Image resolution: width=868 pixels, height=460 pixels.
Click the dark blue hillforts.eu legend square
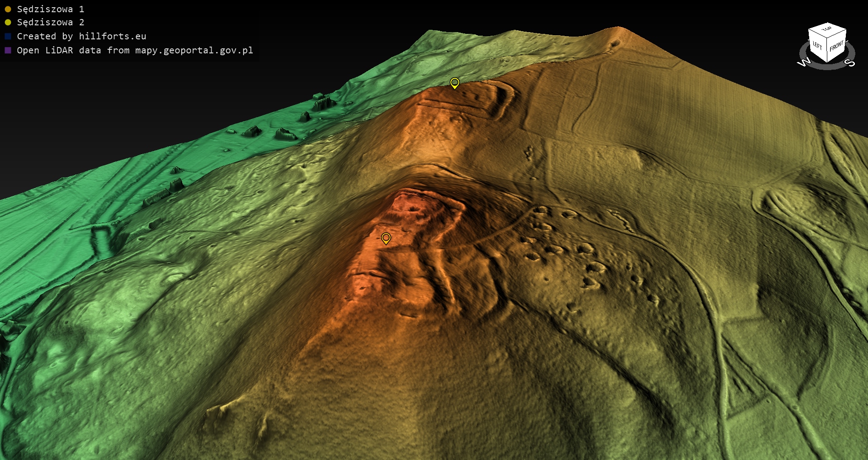coord(8,36)
